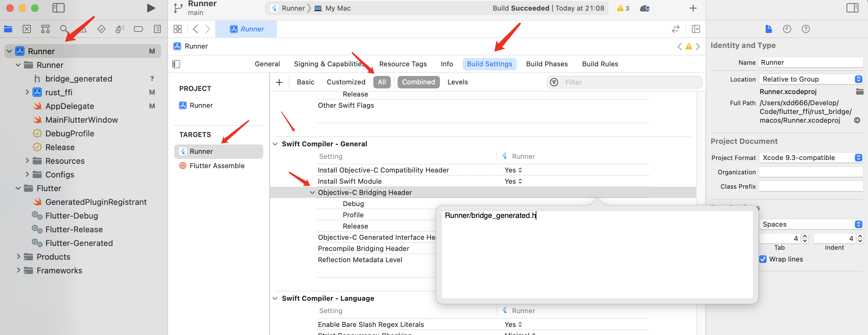This screenshot has height=335, width=868.
Task: Open Signing & Capabilities tab
Action: pyautogui.click(x=329, y=64)
